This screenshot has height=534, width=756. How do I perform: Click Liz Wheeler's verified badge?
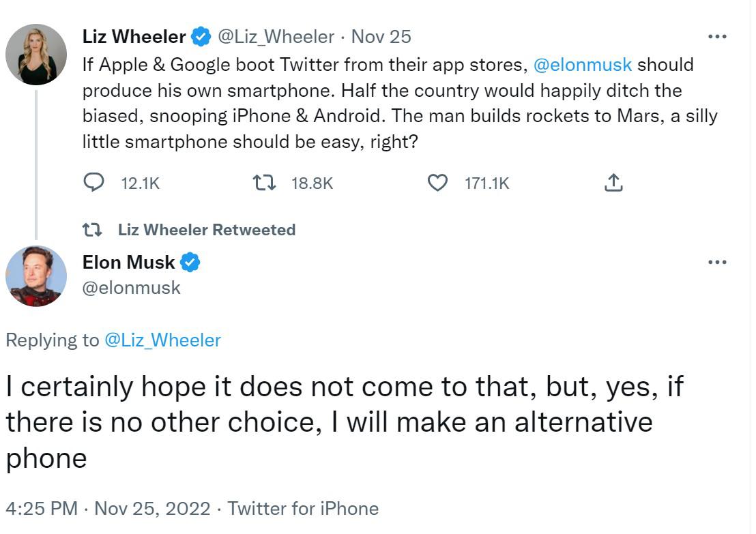(x=201, y=37)
